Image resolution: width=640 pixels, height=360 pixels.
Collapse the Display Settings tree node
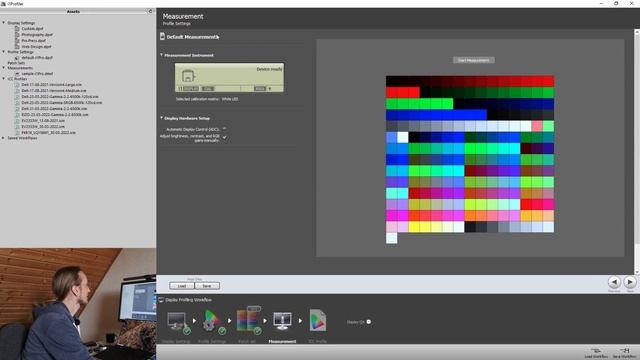point(4,23)
